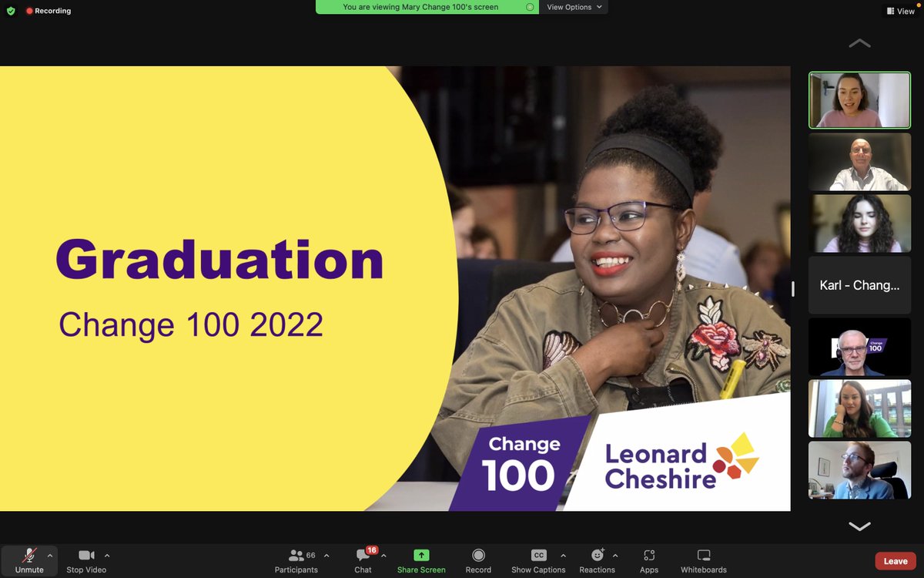Click the green Share Screen button
This screenshot has width=924, height=578.
(421, 561)
